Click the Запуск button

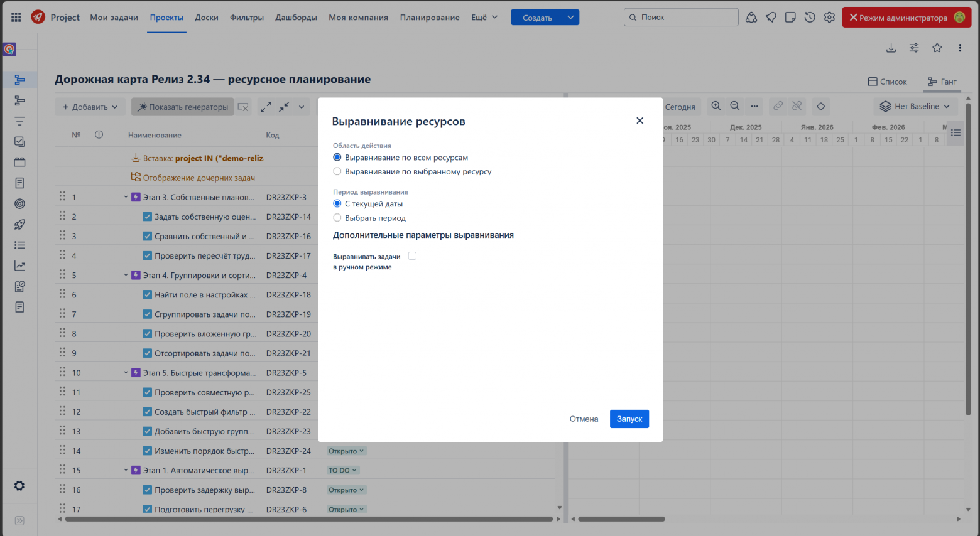629,419
